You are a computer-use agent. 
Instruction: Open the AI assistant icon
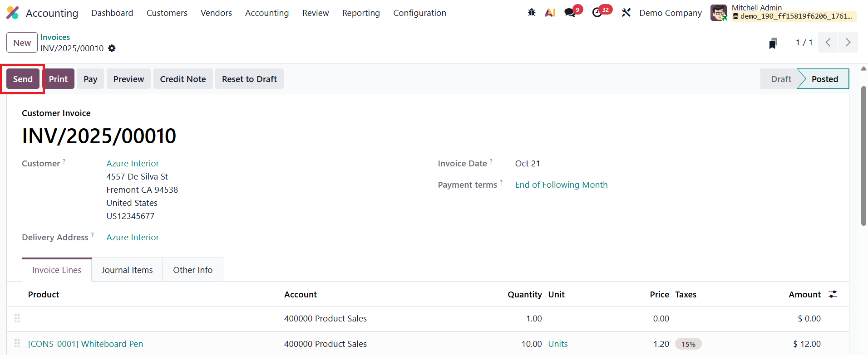coord(550,13)
